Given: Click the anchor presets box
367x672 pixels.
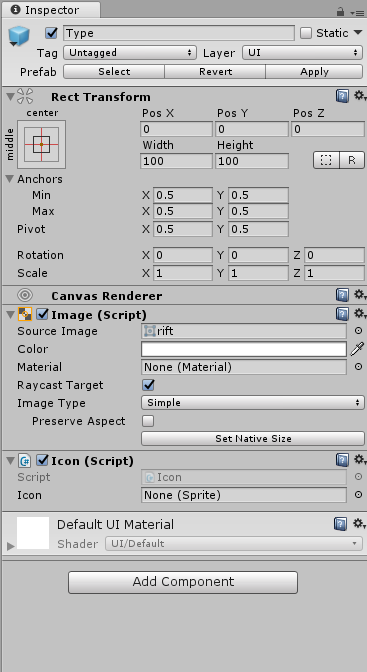Looking at the screenshot, I should pos(42,144).
